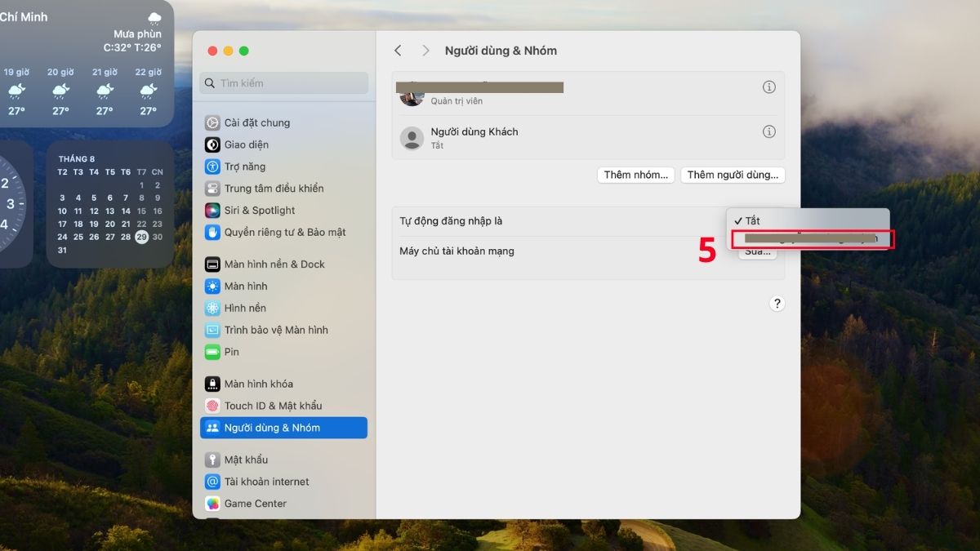This screenshot has width=980, height=551.
Task: Click the Thêm nhóm... button
Action: pyautogui.click(x=636, y=175)
